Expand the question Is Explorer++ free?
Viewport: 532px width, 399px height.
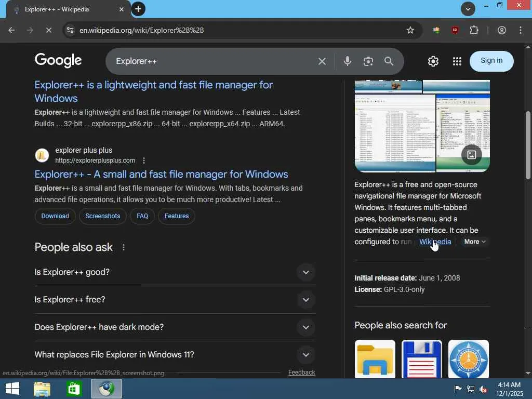175,300
